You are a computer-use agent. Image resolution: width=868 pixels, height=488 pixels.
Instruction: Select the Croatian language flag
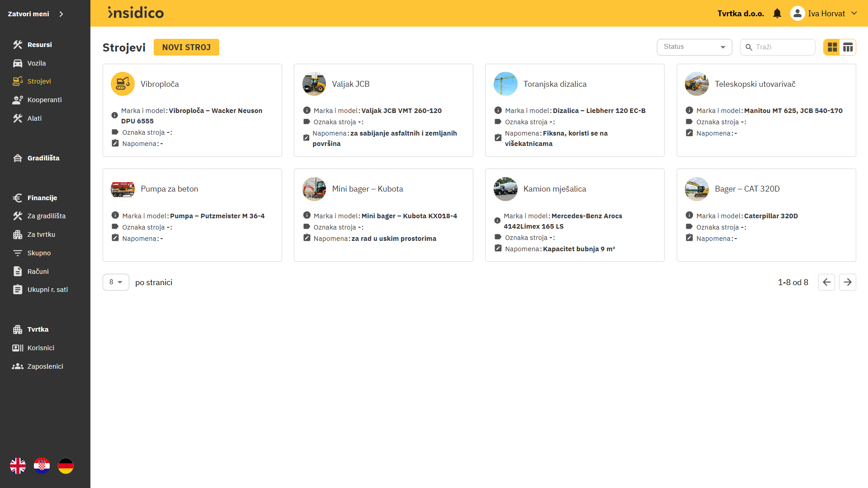[42, 466]
